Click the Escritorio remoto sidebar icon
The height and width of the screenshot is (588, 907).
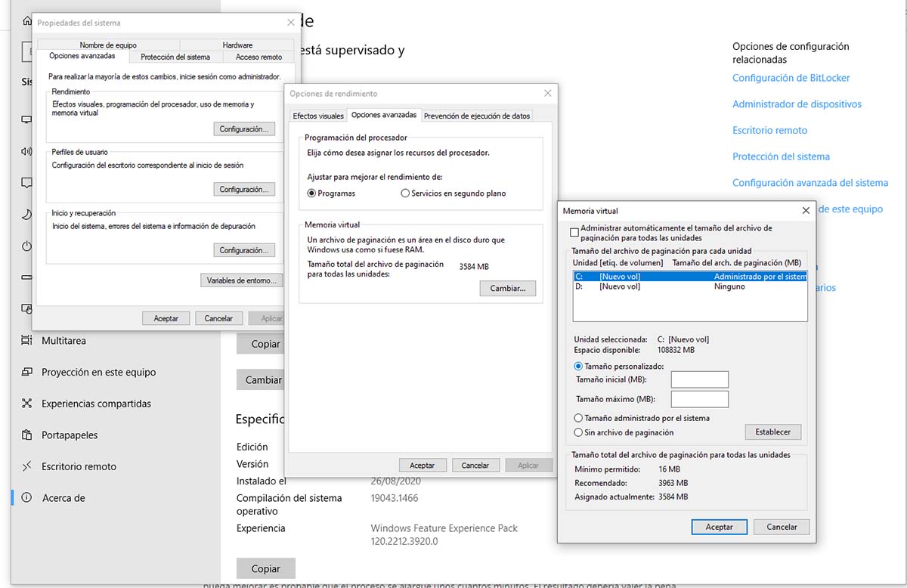coord(27,466)
